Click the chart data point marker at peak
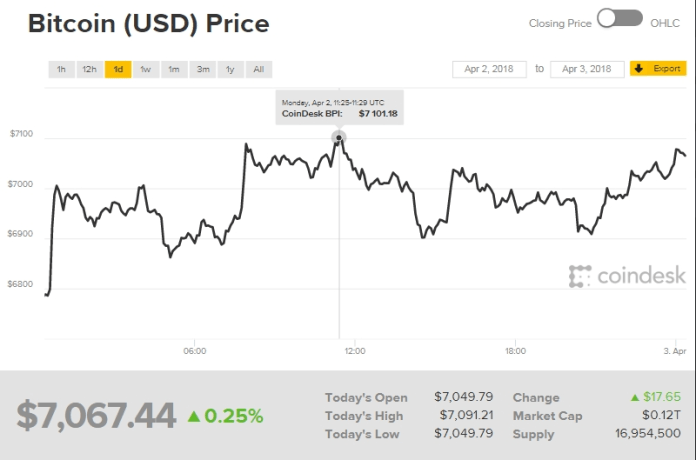696x460 pixels. click(x=339, y=137)
